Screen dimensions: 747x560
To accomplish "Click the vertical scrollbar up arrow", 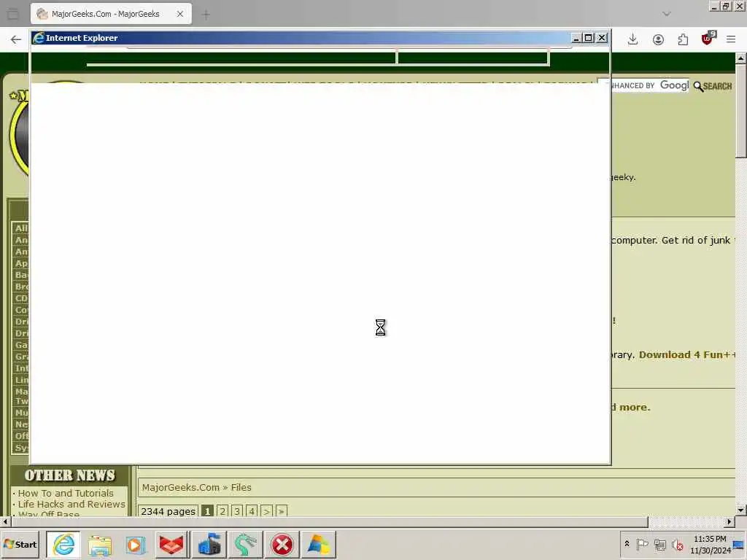I will 741,58.
